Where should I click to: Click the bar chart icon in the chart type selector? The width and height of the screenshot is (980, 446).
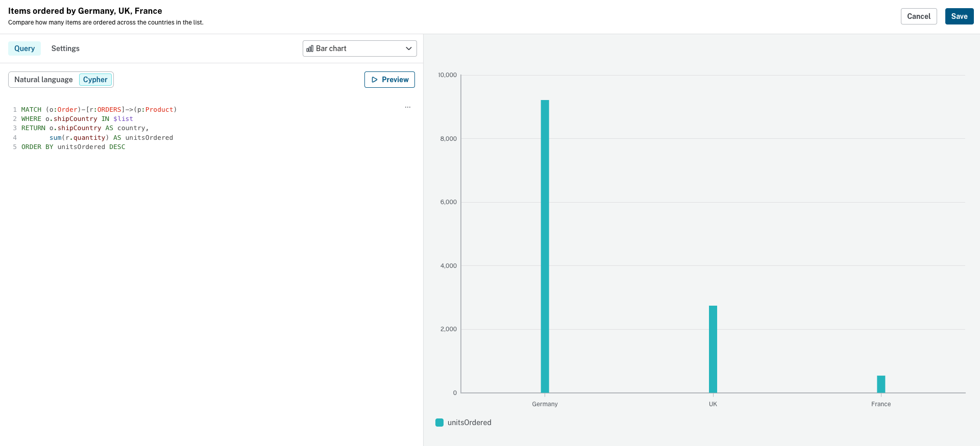tap(310, 48)
